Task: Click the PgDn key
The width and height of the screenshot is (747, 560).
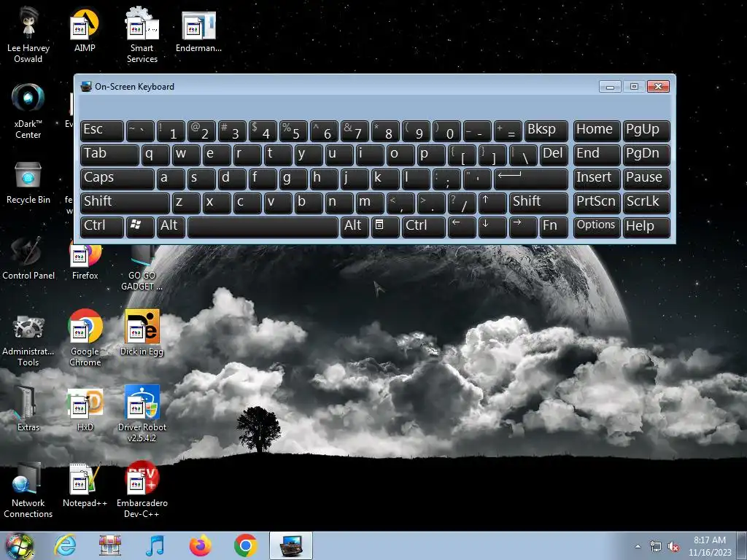Action: coord(646,155)
